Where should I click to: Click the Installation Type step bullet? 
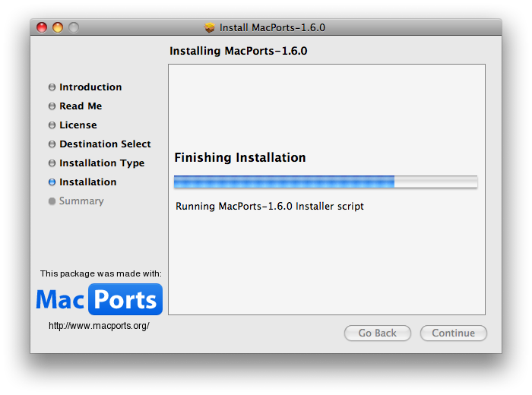point(52,163)
